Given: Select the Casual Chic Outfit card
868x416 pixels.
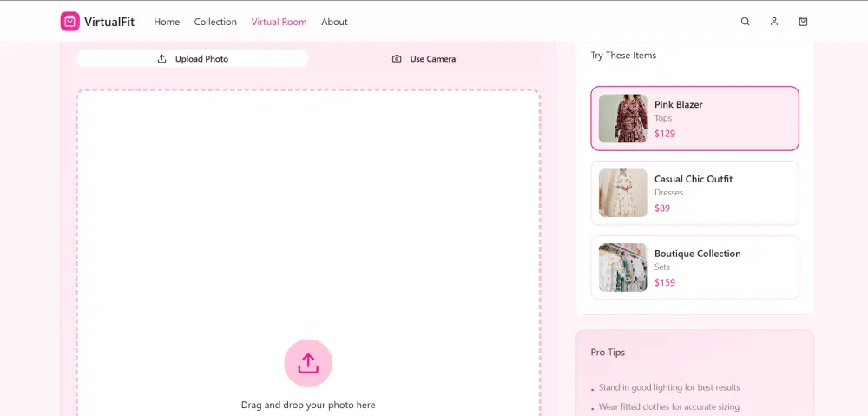Looking at the screenshot, I should (694, 193).
